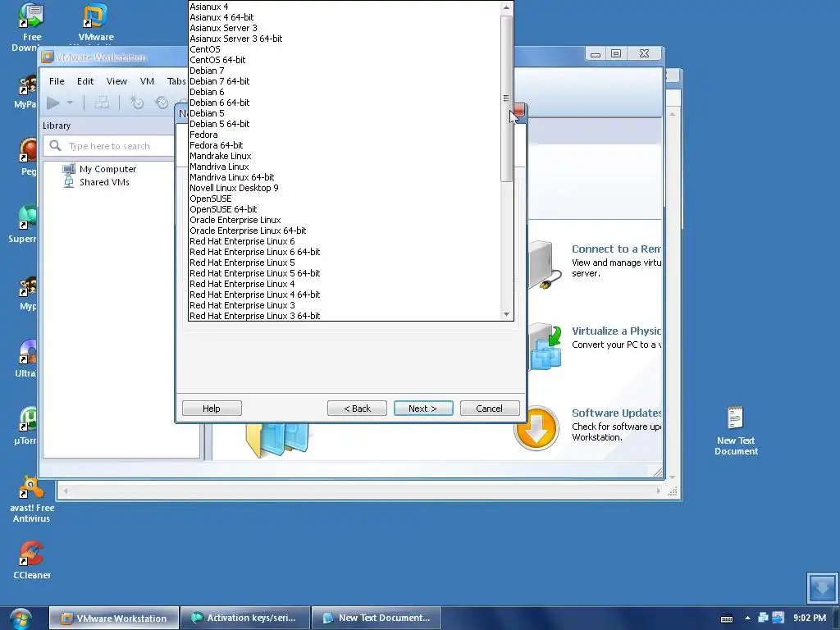Pick Fedora from the version list
Screen dimensions: 840x630
345,135
